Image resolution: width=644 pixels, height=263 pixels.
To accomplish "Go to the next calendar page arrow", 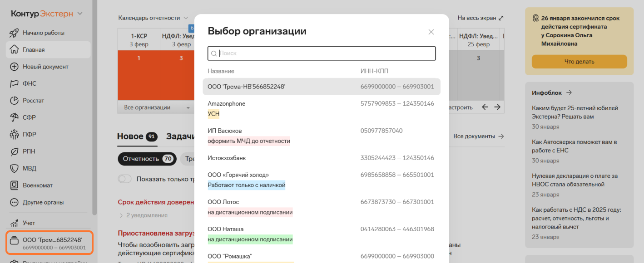I will pos(497,107).
